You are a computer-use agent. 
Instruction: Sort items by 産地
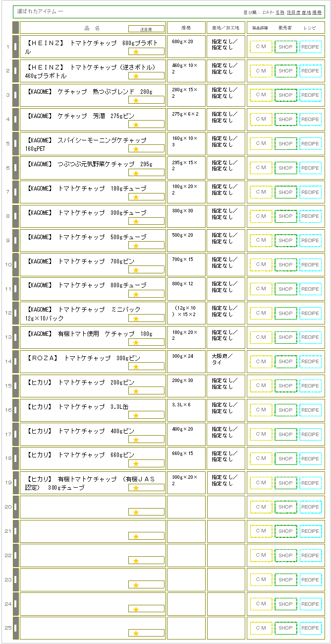point(306,12)
